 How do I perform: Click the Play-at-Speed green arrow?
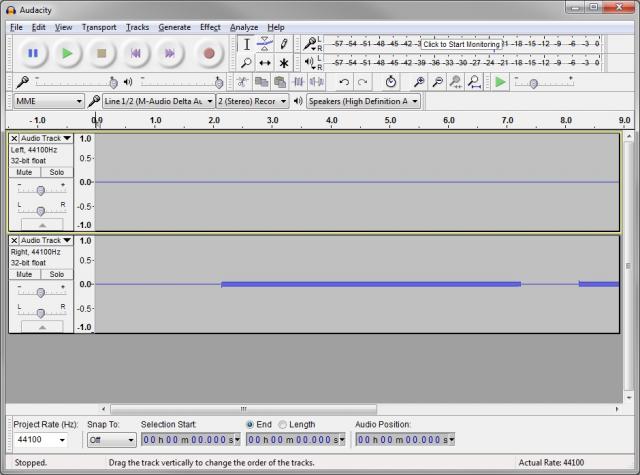tap(500, 82)
